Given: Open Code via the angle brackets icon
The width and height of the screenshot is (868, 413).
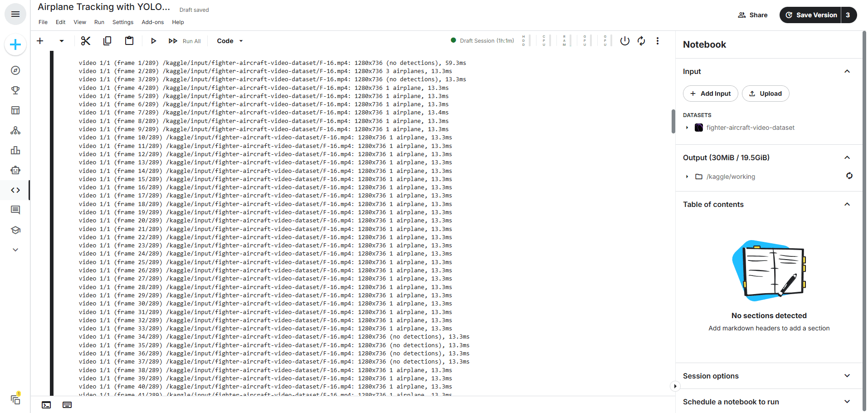Looking at the screenshot, I should point(15,190).
